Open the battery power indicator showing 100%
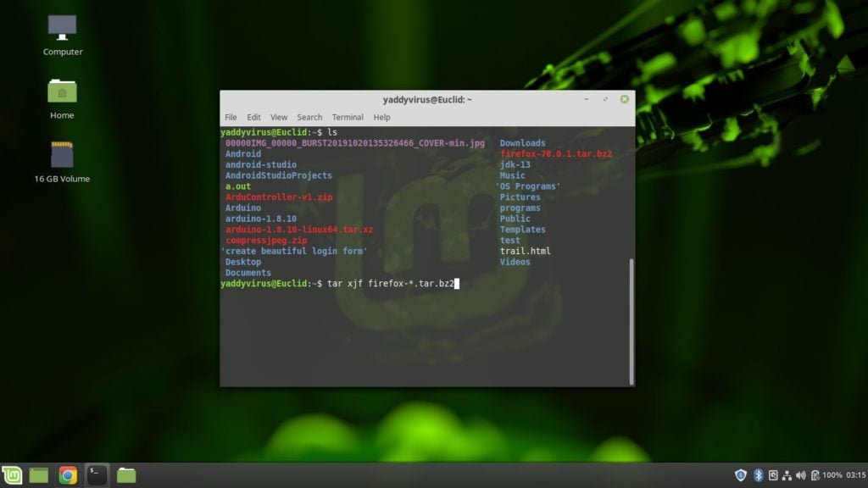868x488 pixels. (826, 475)
